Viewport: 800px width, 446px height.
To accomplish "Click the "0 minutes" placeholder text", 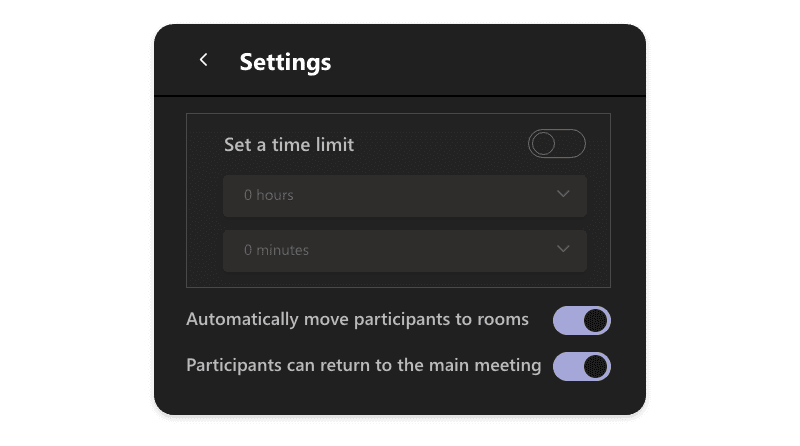I will [x=277, y=250].
